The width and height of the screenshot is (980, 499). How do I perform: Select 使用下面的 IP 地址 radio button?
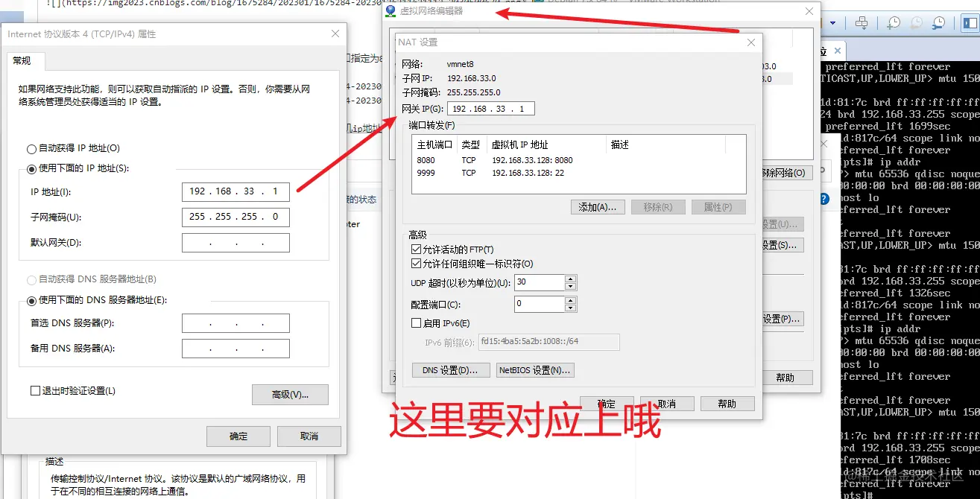tap(31, 168)
